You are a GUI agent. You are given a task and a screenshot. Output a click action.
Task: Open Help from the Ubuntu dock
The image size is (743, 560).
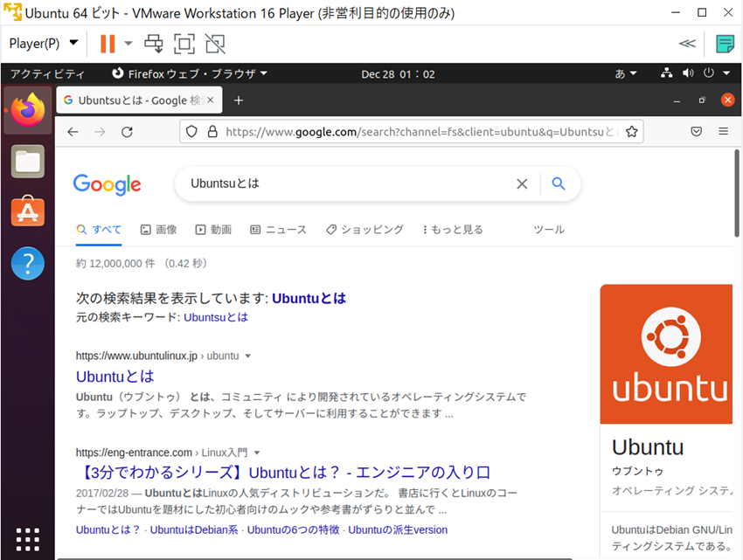(x=28, y=264)
